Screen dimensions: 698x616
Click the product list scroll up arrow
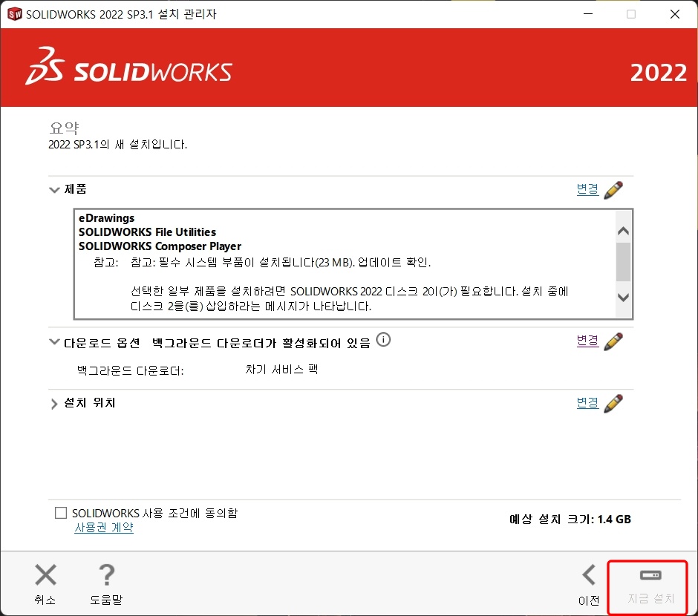click(x=623, y=231)
